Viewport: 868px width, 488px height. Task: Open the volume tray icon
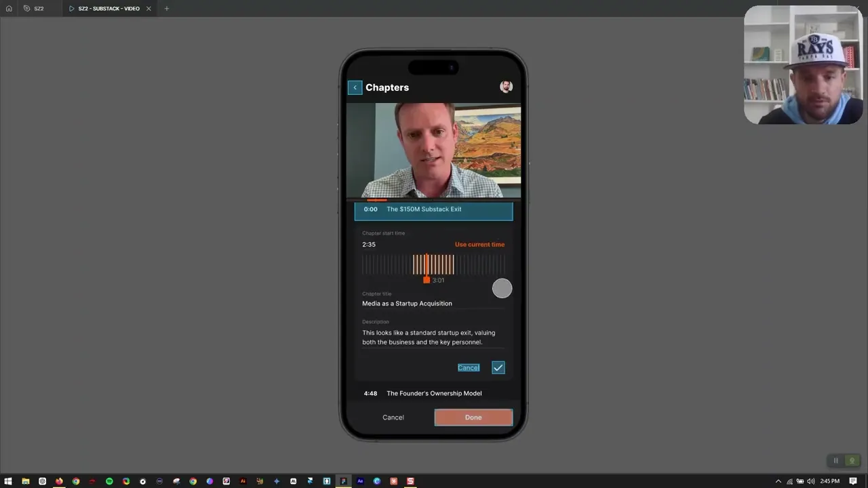coord(810,481)
